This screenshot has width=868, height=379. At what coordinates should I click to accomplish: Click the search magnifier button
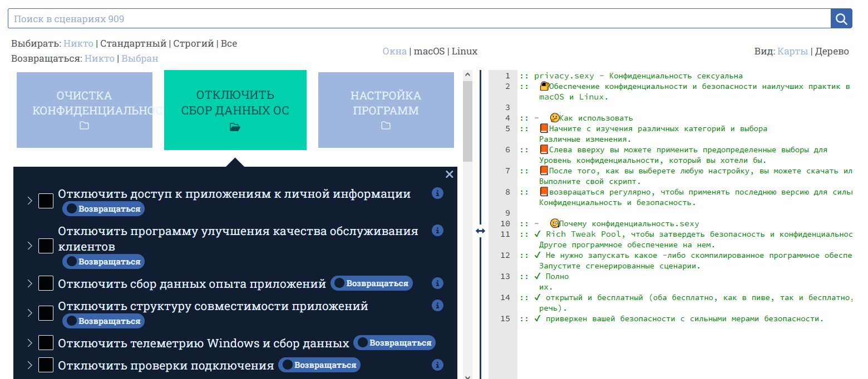841,19
